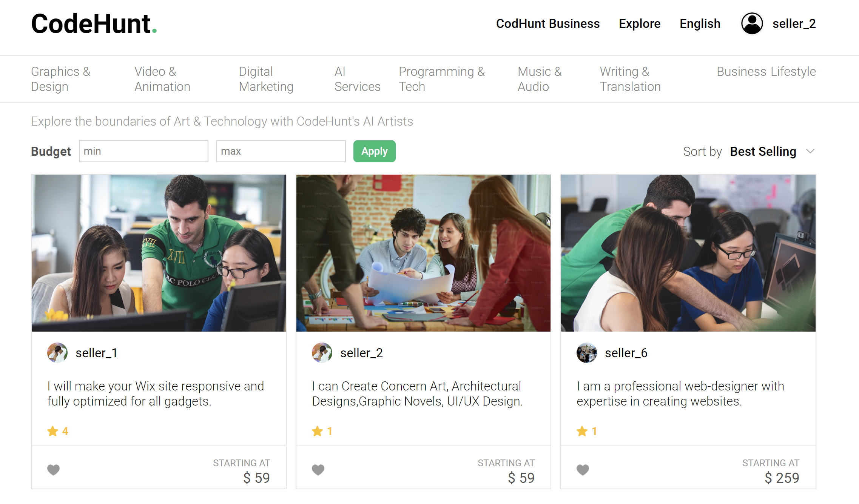859x504 pixels.
Task: Click the Apply budget filter button
Action: pyautogui.click(x=373, y=151)
